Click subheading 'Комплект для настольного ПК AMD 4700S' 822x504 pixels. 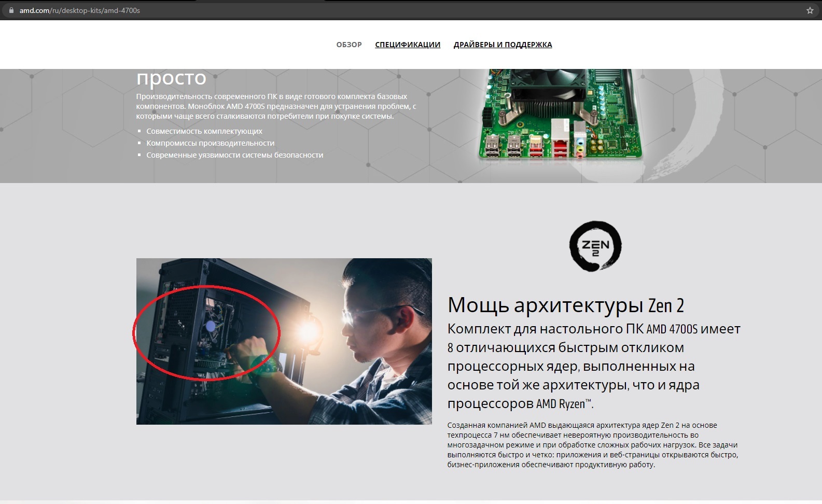[x=594, y=366]
